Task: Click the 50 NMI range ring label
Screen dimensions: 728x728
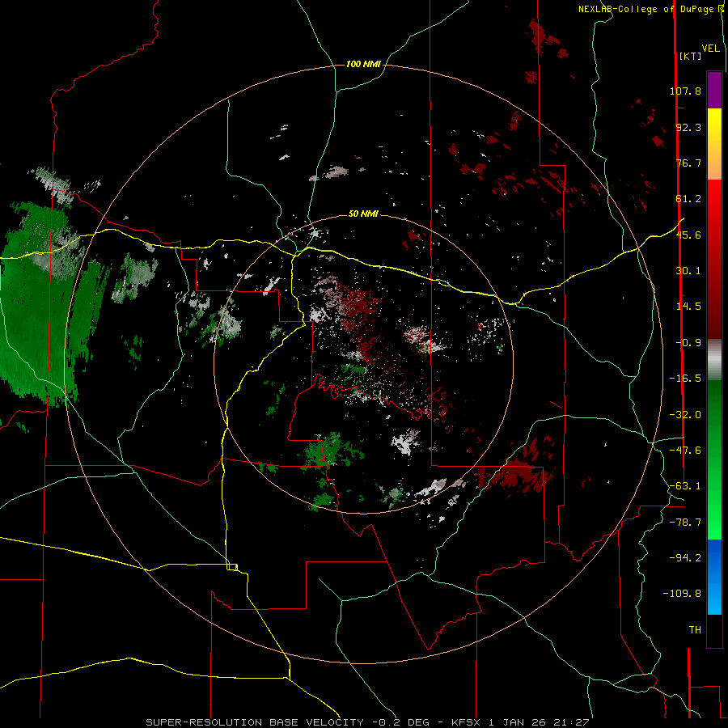Action: tap(363, 214)
